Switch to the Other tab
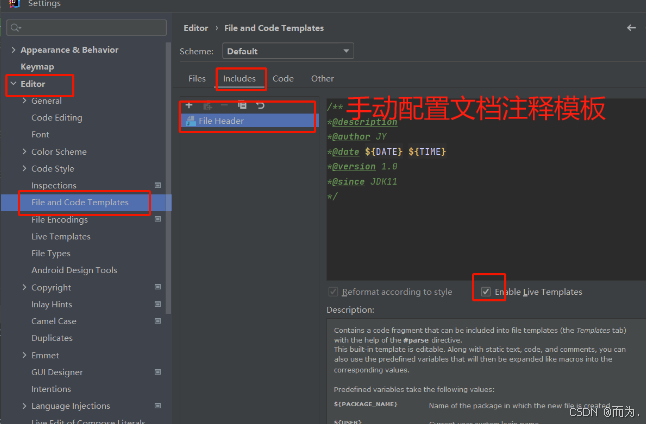The width and height of the screenshot is (646, 424). [x=323, y=79]
